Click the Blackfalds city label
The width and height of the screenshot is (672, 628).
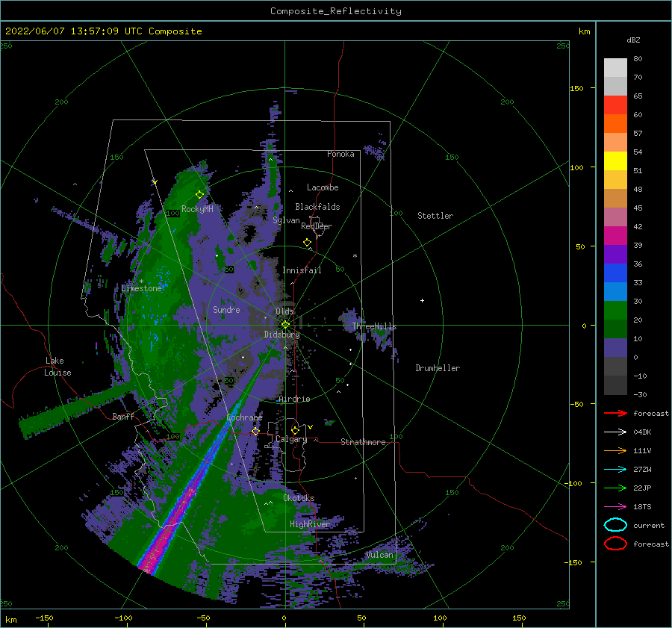pyautogui.click(x=317, y=207)
